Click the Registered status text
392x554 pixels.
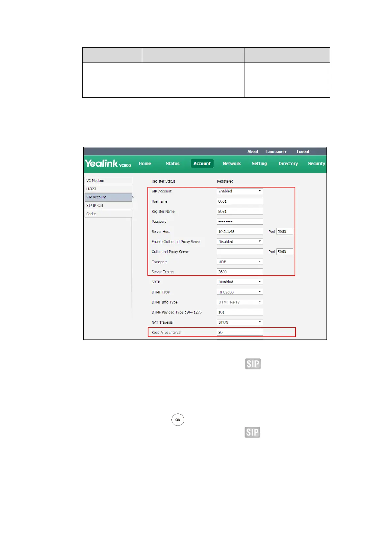[225, 181]
